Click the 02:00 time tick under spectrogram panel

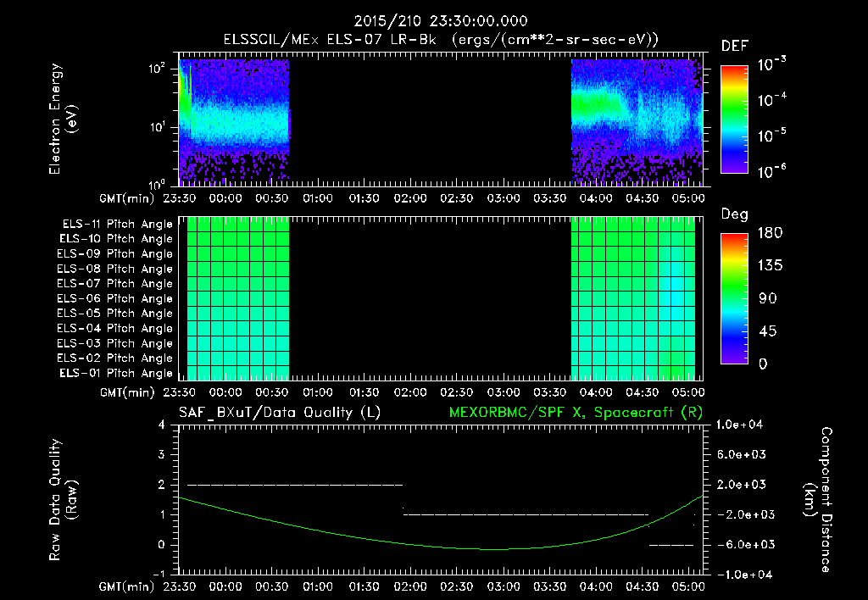[x=410, y=198]
